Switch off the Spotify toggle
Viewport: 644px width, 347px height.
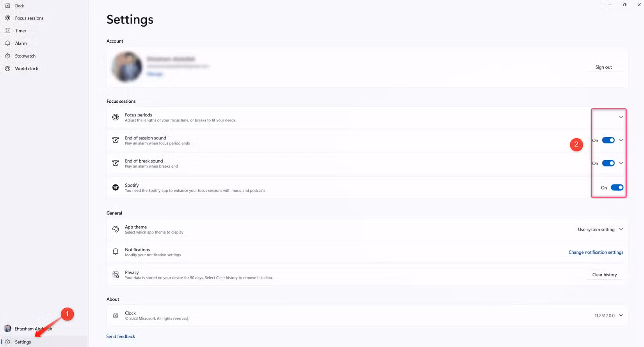point(617,188)
